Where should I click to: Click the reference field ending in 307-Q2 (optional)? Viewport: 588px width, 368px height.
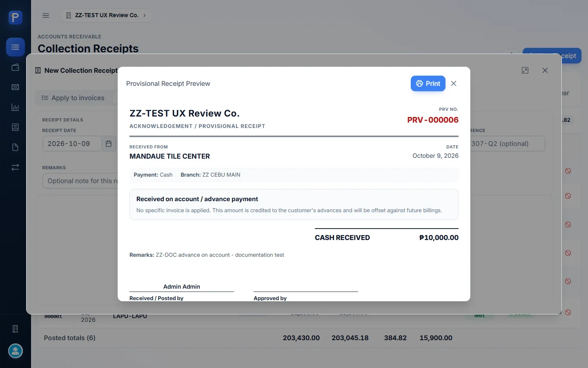[x=507, y=144]
